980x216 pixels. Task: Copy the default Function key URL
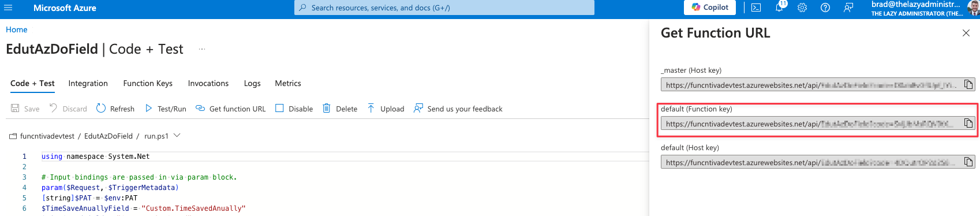click(968, 124)
